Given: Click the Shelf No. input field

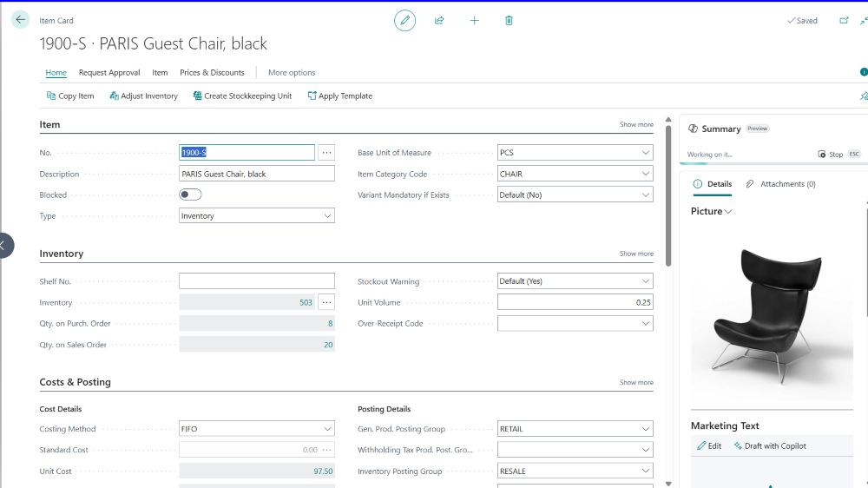Looking at the screenshot, I should [256, 281].
